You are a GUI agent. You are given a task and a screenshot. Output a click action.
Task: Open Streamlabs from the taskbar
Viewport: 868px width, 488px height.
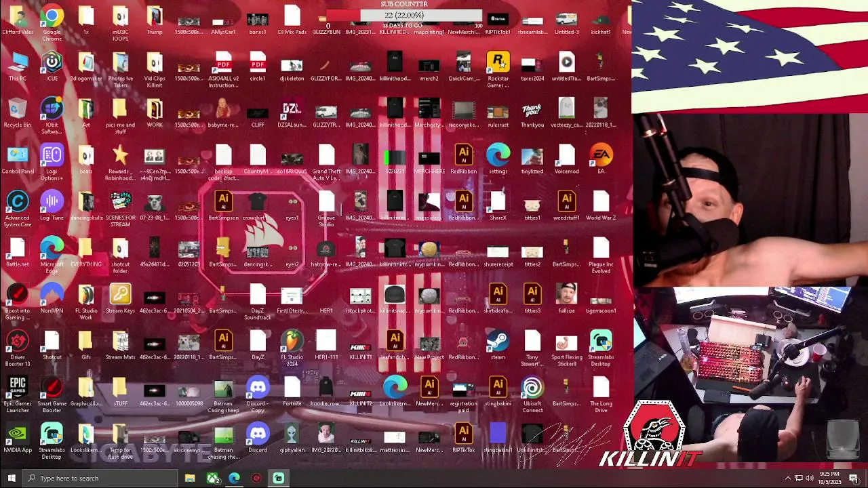279,479
